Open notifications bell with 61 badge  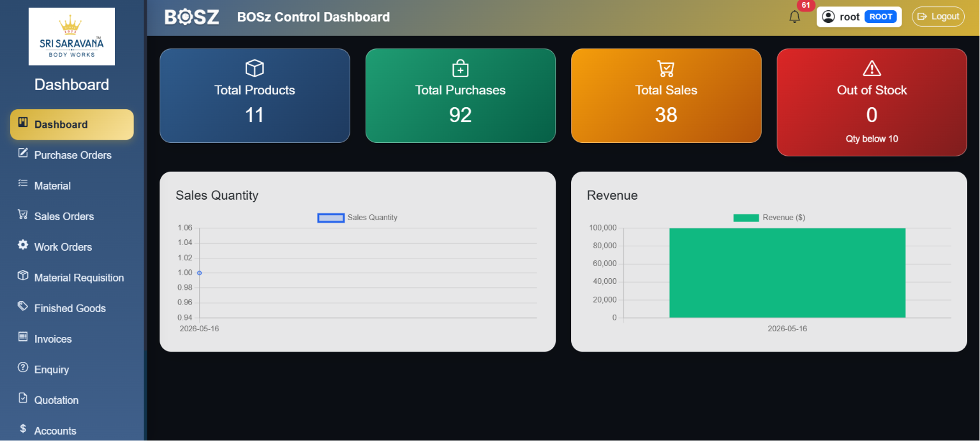click(x=794, y=17)
